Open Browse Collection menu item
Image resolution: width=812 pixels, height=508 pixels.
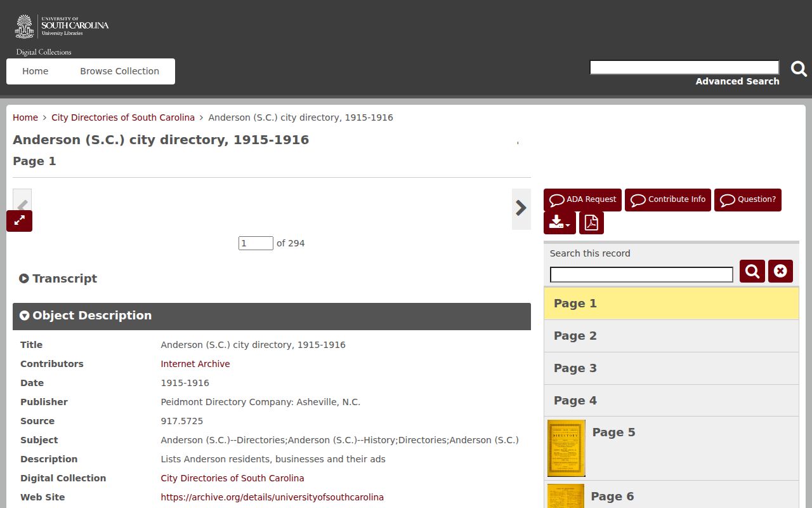[119, 71]
